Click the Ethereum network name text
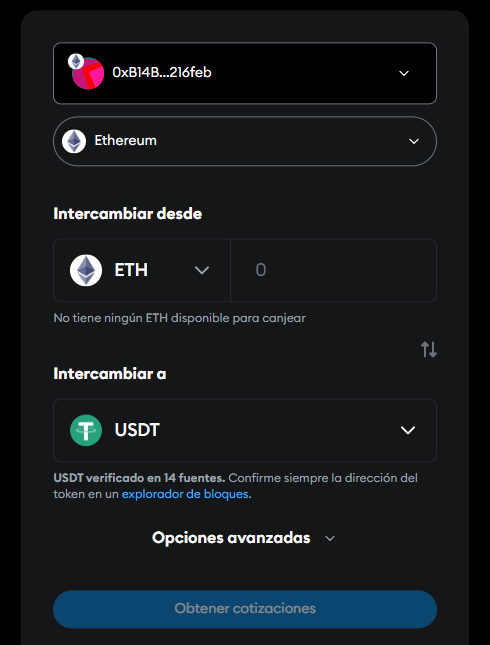The image size is (490, 645). point(125,141)
